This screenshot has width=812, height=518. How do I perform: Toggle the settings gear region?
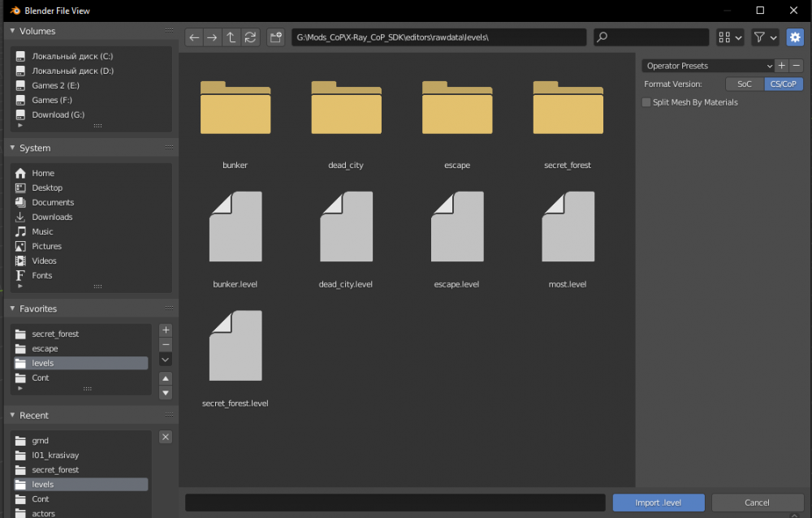(794, 37)
